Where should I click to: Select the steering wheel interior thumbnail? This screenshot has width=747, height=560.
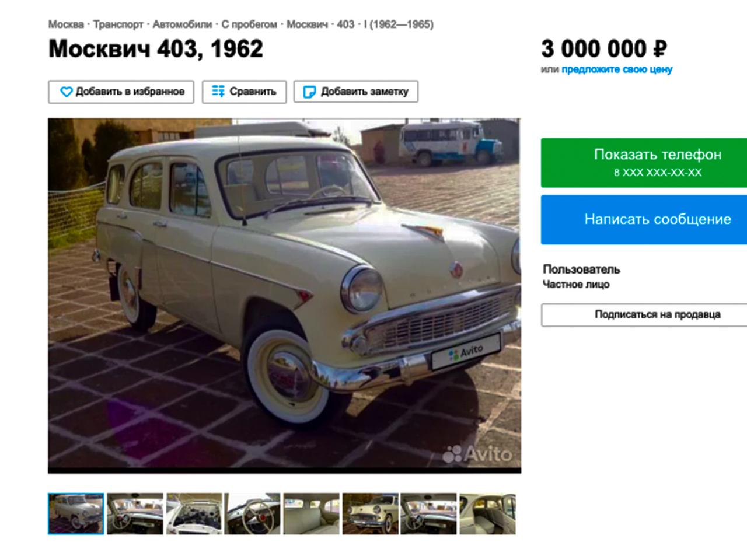tap(253, 513)
